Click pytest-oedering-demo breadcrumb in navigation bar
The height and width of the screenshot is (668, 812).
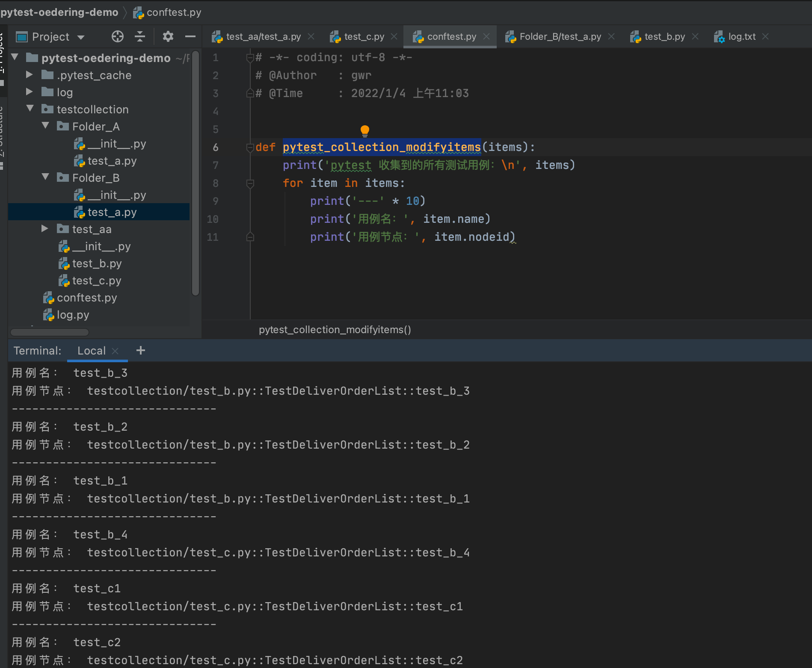(x=59, y=12)
